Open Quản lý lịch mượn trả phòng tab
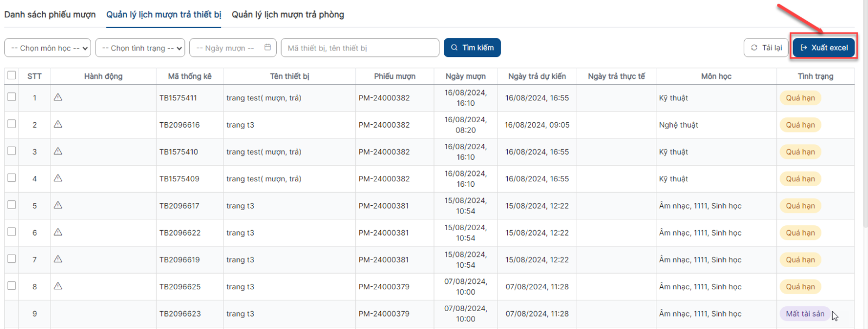Image resolution: width=868 pixels, height=329 pixels. [288, 15]
